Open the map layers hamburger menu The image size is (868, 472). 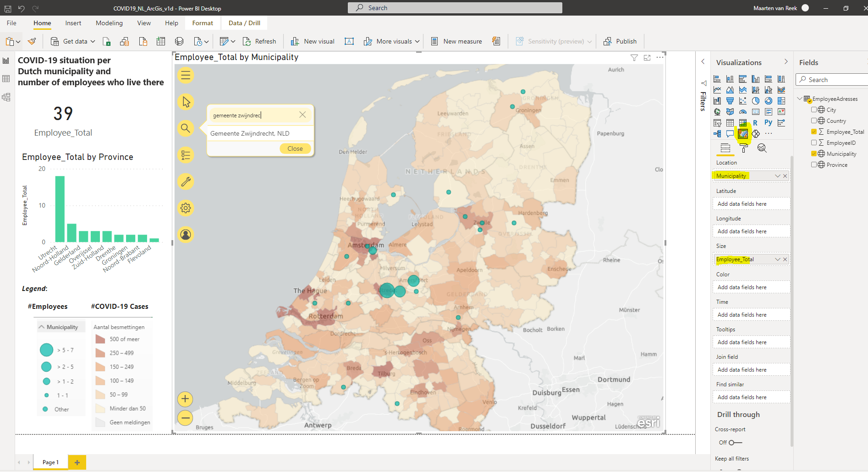186,75
